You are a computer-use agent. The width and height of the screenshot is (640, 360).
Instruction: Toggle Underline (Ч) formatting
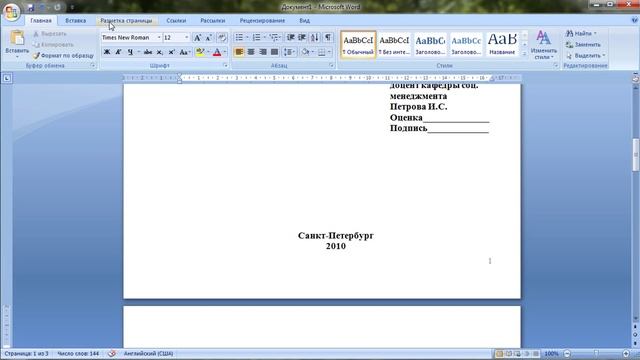[130, 52]
